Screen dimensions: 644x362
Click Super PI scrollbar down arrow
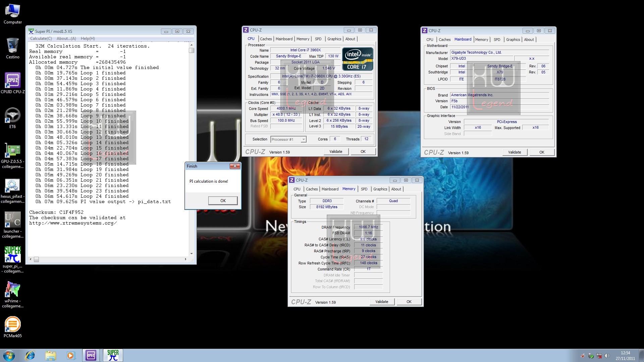click(192, 254)
